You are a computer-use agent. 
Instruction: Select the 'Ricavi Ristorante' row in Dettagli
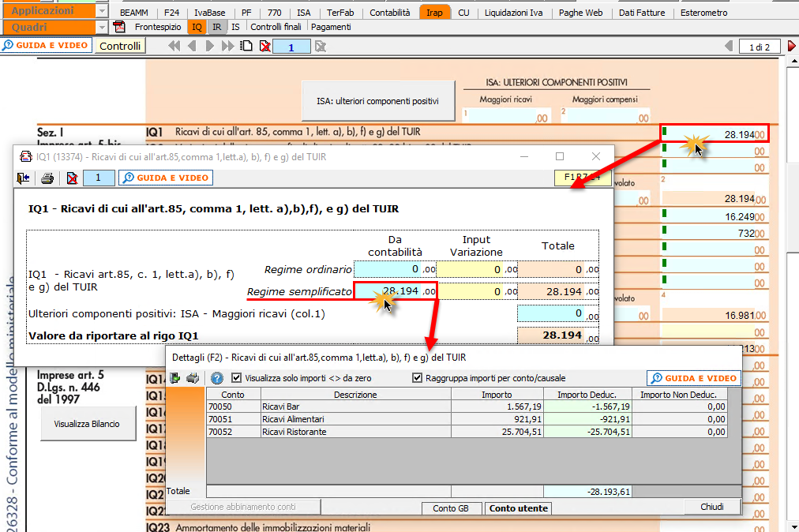pyautogui.click(x=467, y=432)
